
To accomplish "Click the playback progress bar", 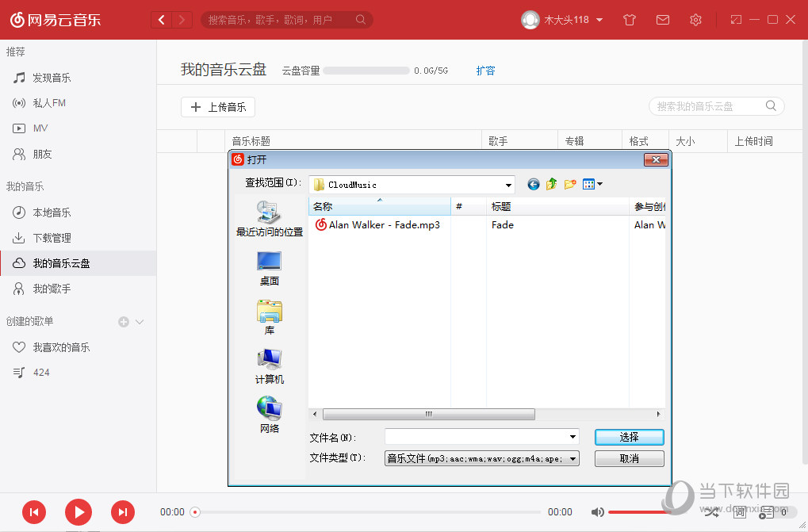I will click(x=368, y=512).
